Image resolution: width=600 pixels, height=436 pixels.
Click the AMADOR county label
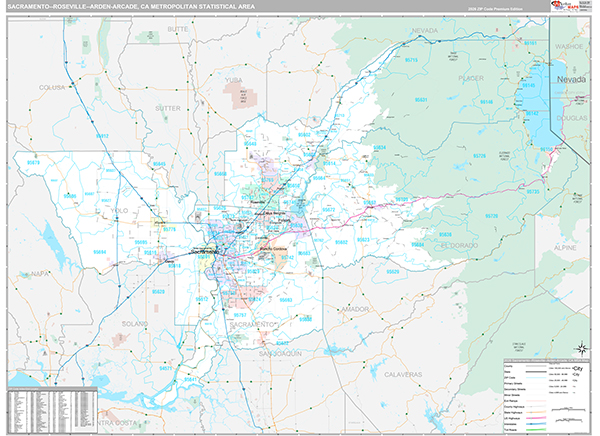[x=355, y=310]
